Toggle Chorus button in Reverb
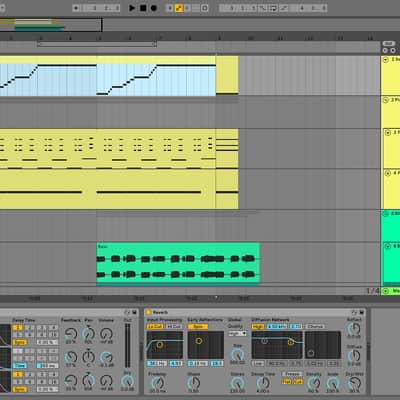 click(x=315, y=327)
